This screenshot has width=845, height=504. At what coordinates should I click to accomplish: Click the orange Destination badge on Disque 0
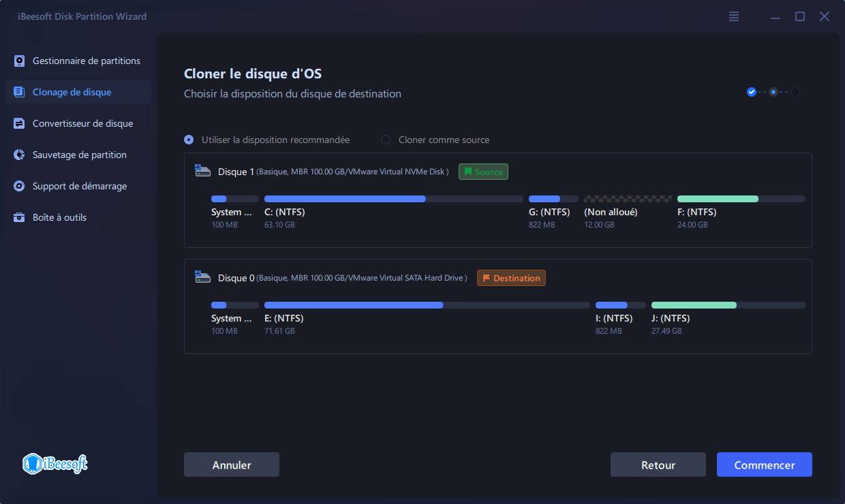511,277
